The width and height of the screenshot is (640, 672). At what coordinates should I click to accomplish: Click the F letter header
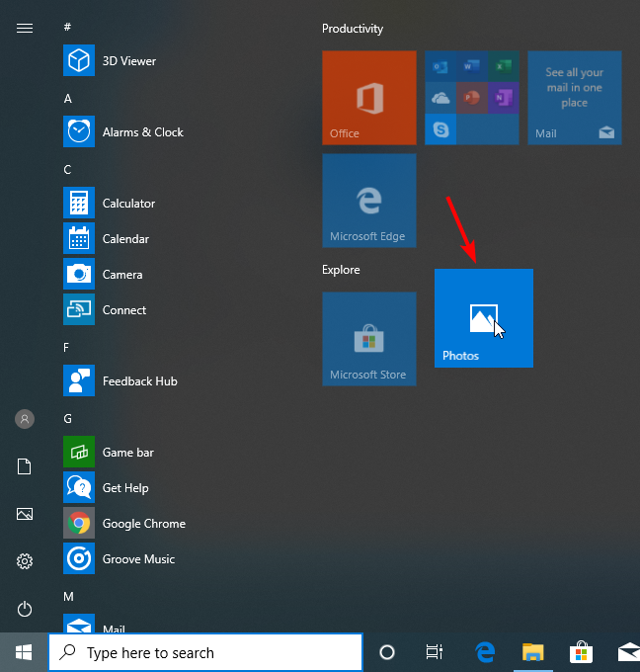66,347
